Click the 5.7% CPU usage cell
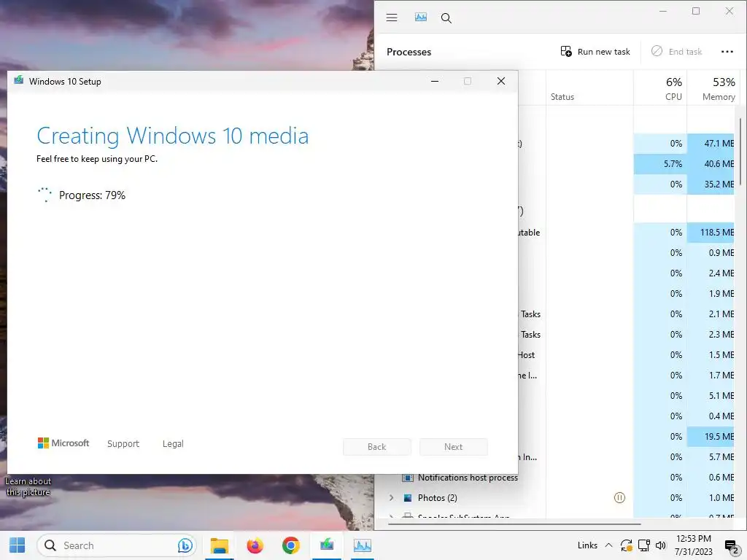The width and height of the screenshot is (747, 560). click(660, 164)
